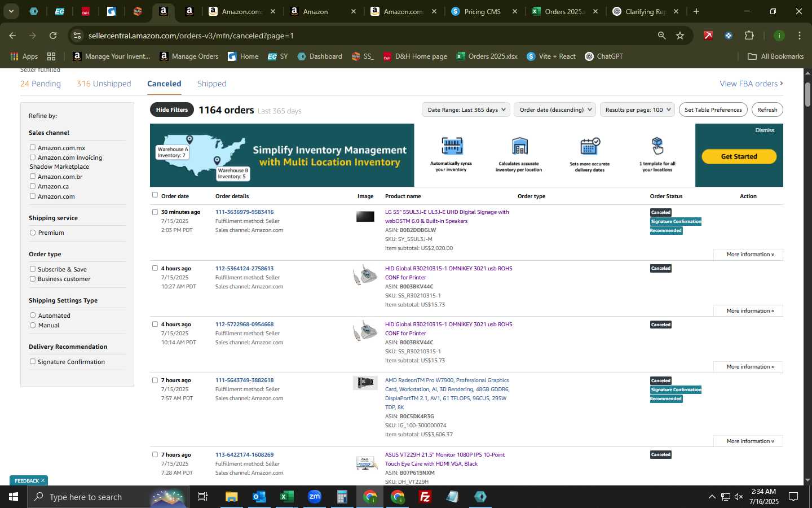Open the View FBA orders link
This screenshot has height=508, width=812.
pos(751,84)
